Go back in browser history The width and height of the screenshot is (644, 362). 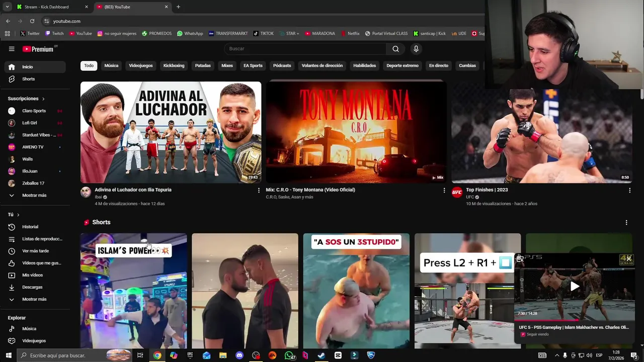tap(8, 21)
